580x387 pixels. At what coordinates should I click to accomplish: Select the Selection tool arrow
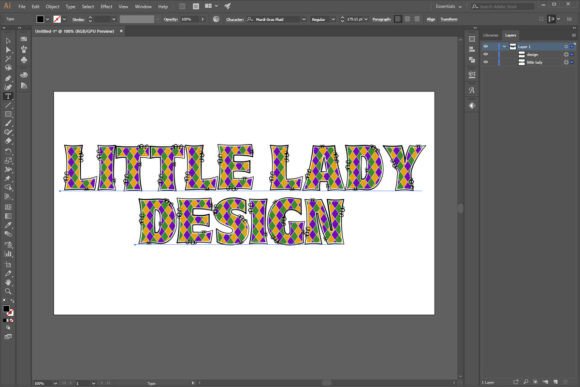pyautogui.click(x=8, y=41)
